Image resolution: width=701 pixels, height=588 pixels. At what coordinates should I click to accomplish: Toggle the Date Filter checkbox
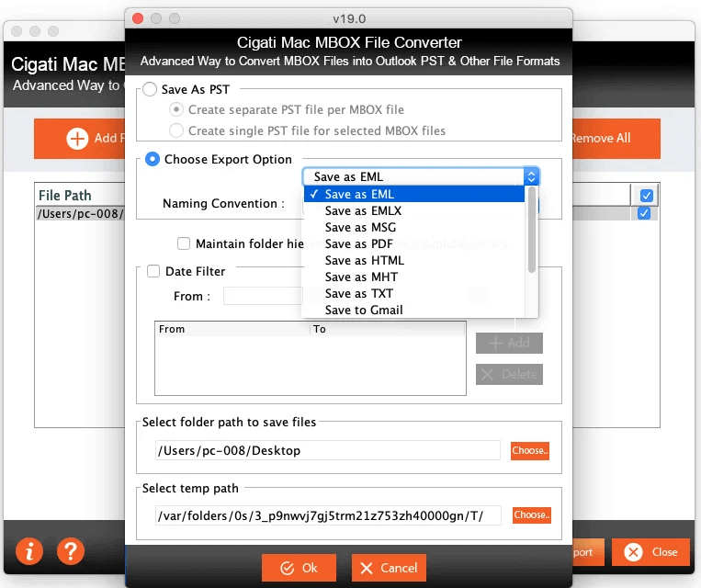pos(153,271)
